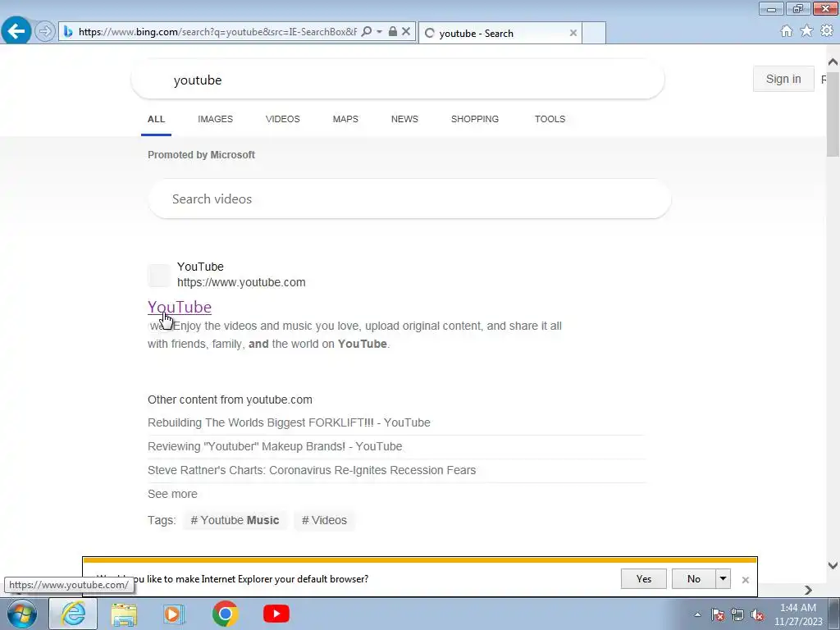
Task: Click the See more link
Action: [x=172, y=494]
